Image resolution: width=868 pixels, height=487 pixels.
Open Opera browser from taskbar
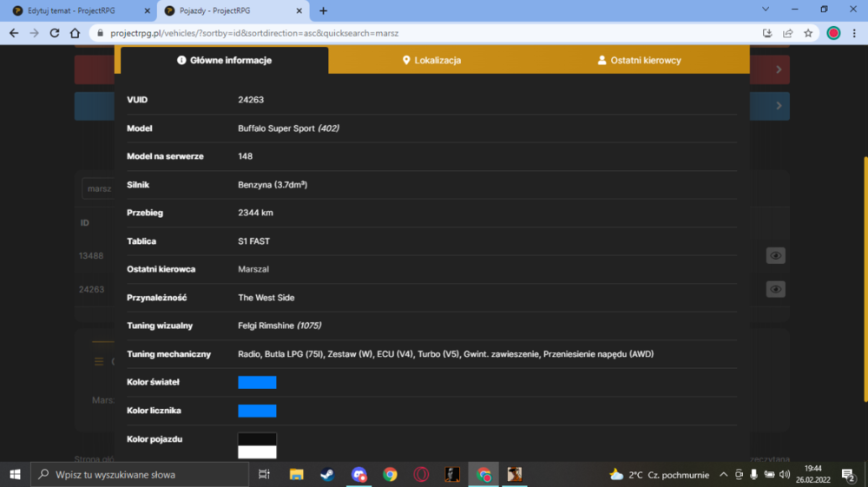click(x=421, y=474)
